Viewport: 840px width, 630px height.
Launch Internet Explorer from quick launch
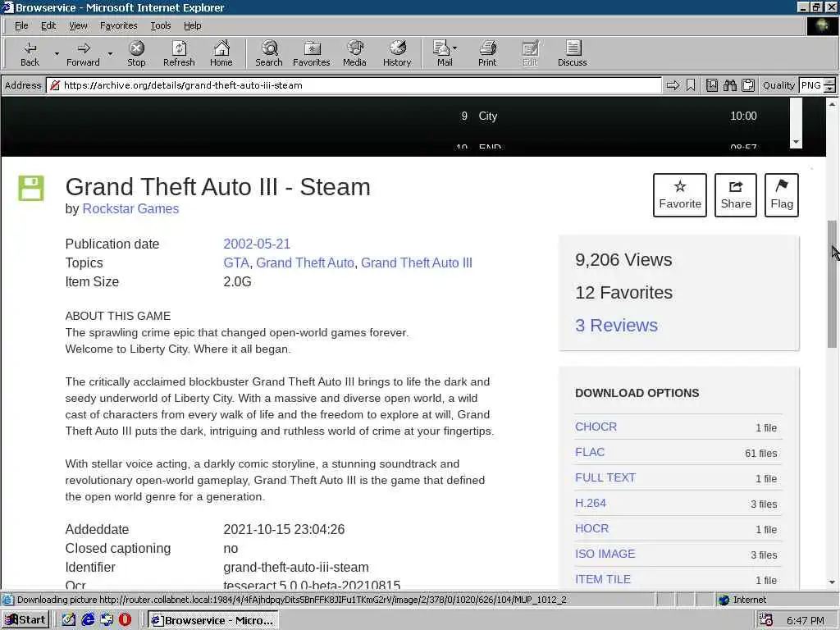click(88, 620)
